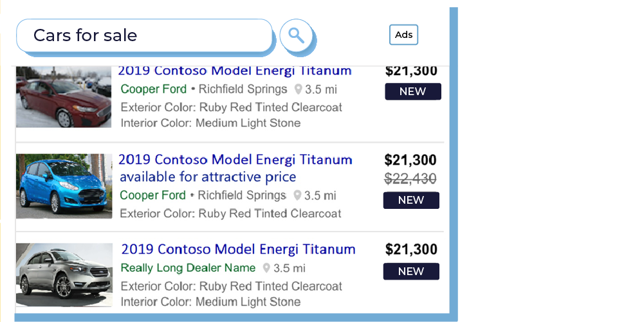Viewport: 644px width, 322px height.
Task: Click the crossed-out $22,430 price
Action: pos(410,179)
